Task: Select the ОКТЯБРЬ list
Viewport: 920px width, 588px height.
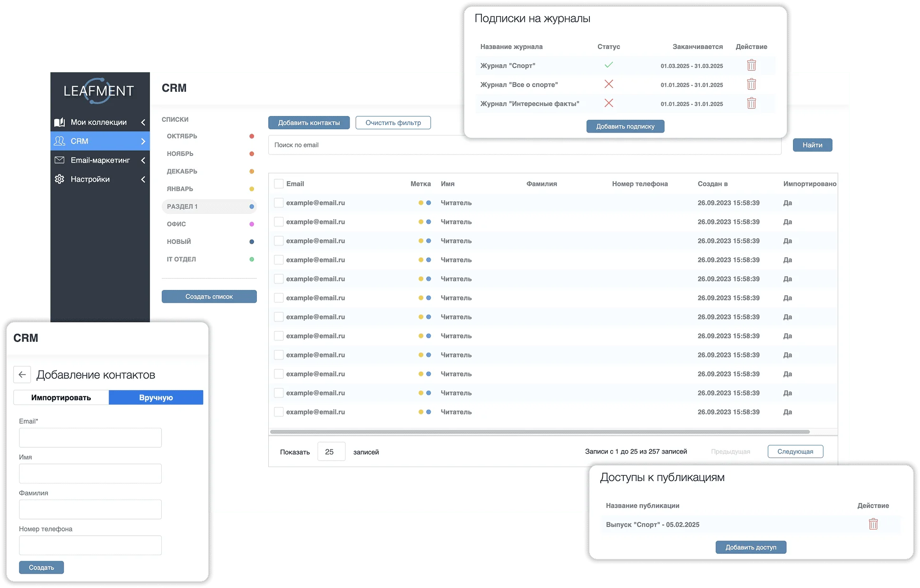Action: [182, 136]
